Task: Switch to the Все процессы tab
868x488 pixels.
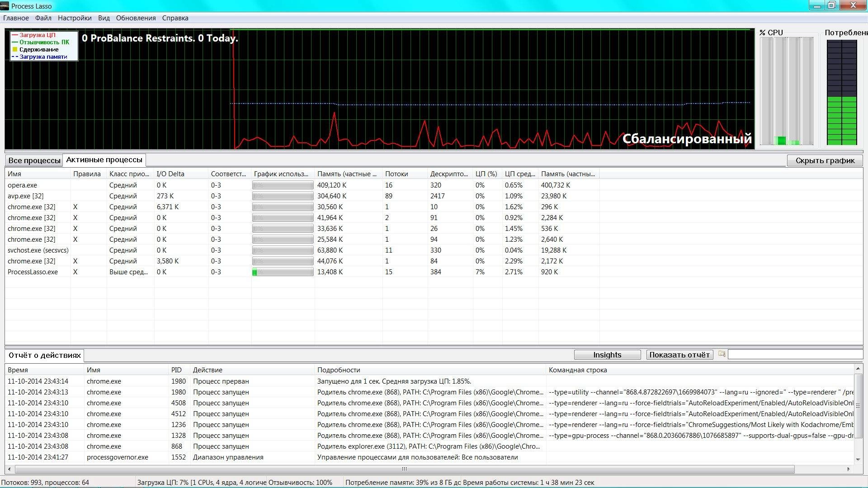Action: tap(34, 160)
